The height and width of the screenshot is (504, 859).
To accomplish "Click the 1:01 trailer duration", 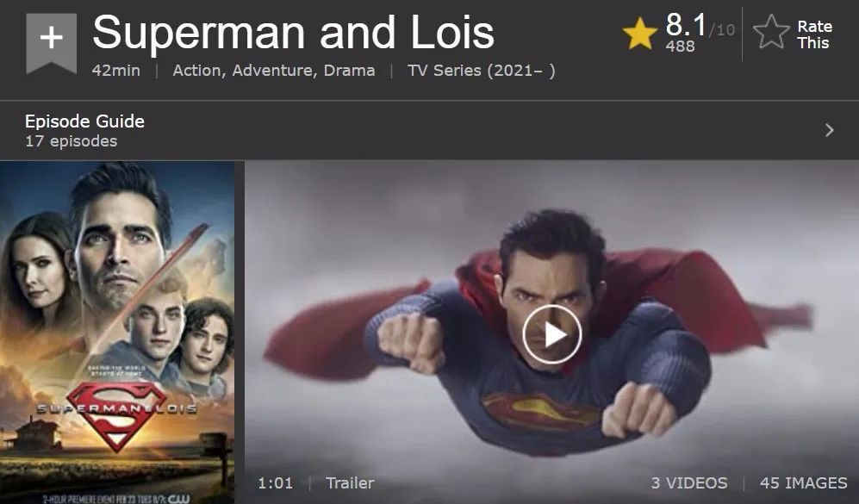I will click(275, 482).
